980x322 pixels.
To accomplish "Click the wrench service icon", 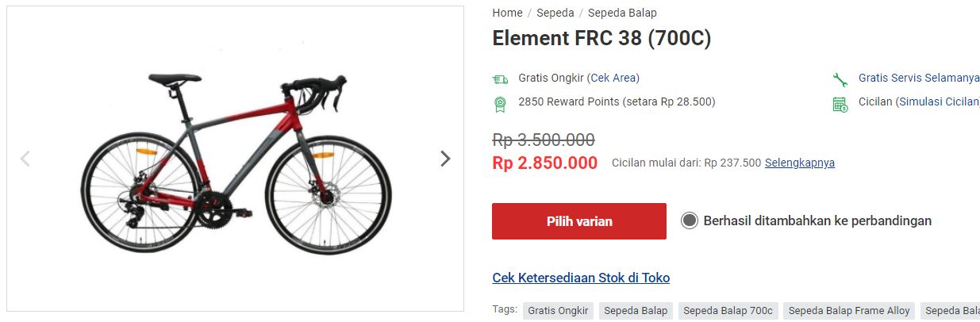I will (840, 79).
